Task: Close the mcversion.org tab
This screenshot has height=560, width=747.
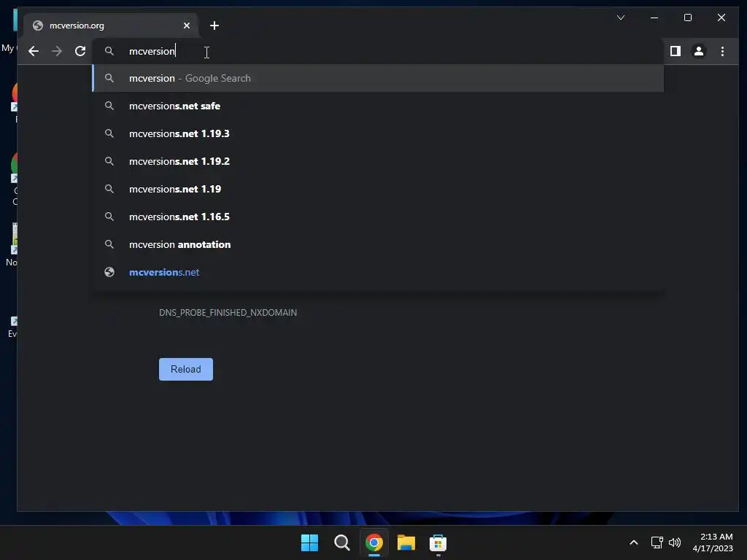Action: (187, 26)
